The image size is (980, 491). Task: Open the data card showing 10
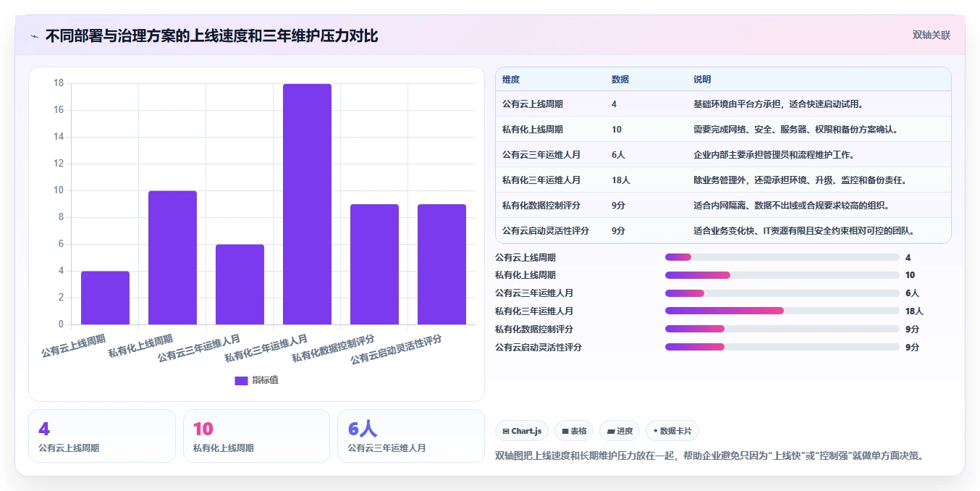(x=256, y=436)
